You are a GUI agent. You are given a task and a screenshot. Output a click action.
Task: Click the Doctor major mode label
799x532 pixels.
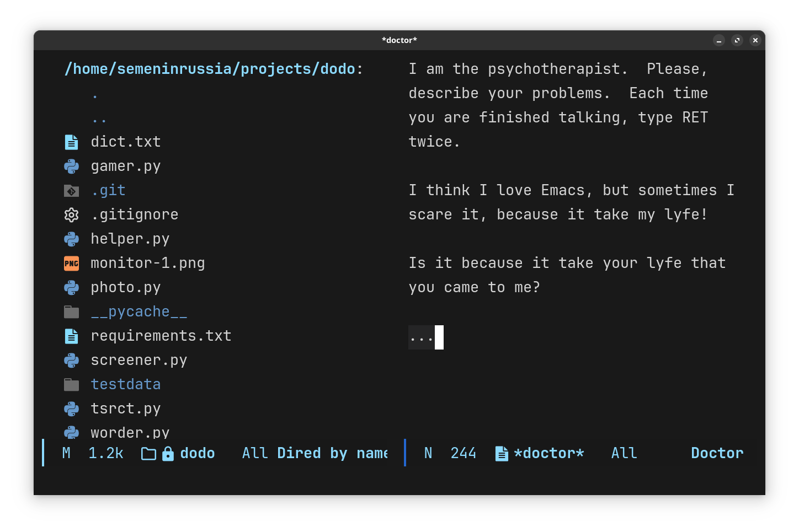717,454
